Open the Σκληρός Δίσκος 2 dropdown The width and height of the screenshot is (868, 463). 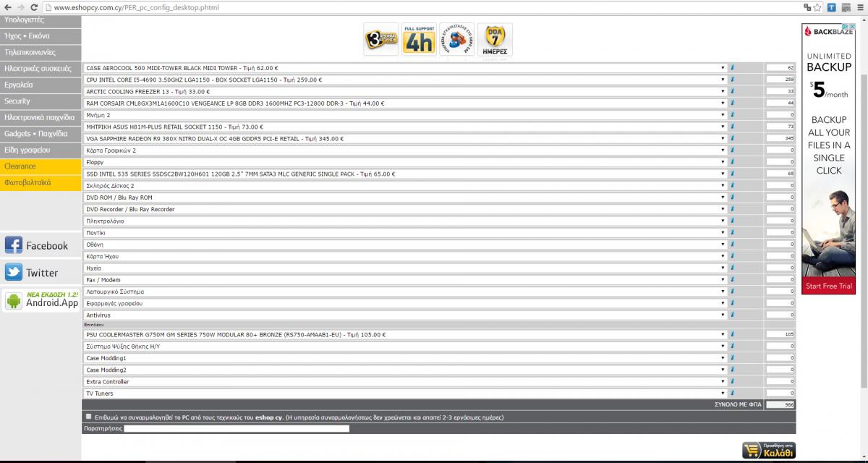coord(405,186)
